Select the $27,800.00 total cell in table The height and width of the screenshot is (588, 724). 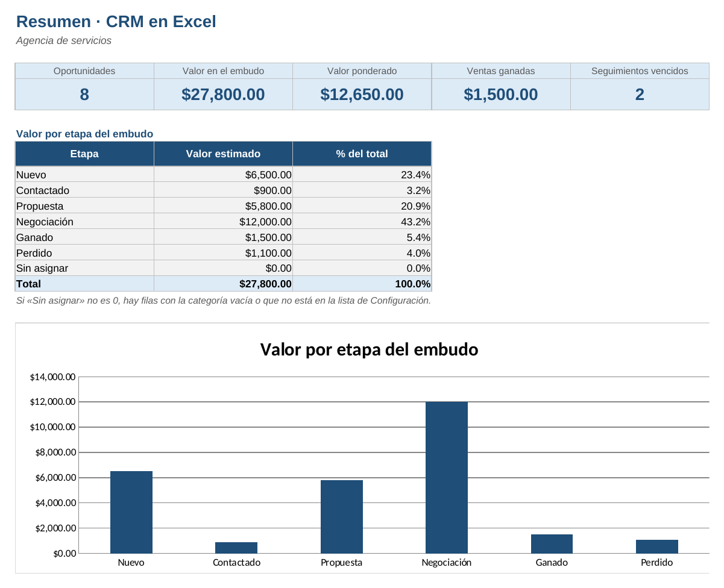223,284
